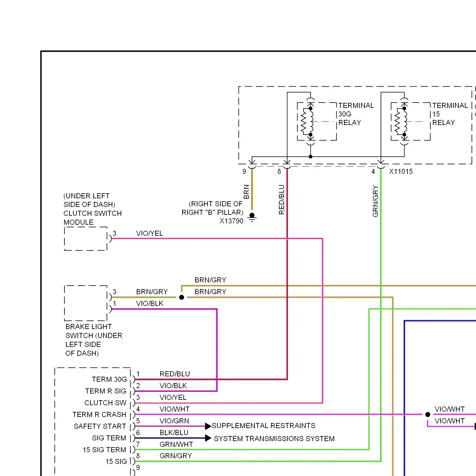Screen dimensions: 476x476
Task: Select the "15 SIG TERM" pin name
Action: [x=104, y=450]
